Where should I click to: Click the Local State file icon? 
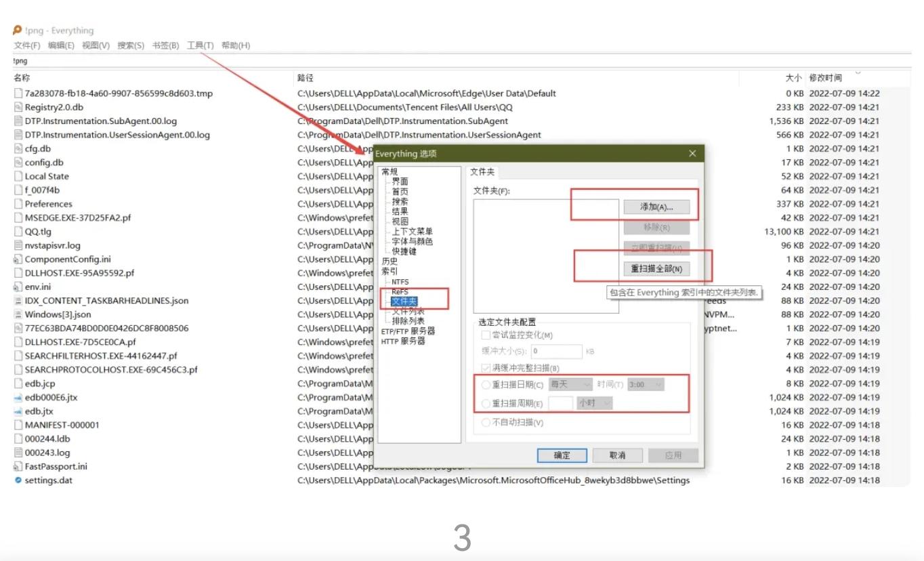pyautogui.click(x=18, y=176)
